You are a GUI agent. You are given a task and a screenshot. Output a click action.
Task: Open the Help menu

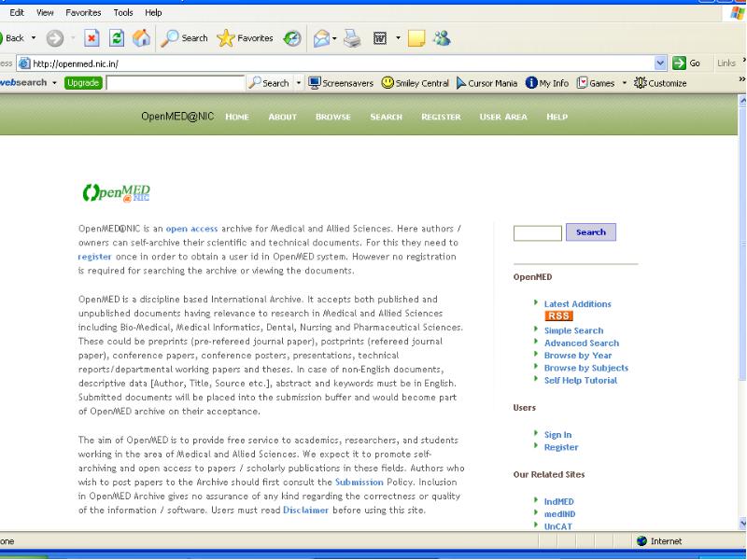(153, 13)
